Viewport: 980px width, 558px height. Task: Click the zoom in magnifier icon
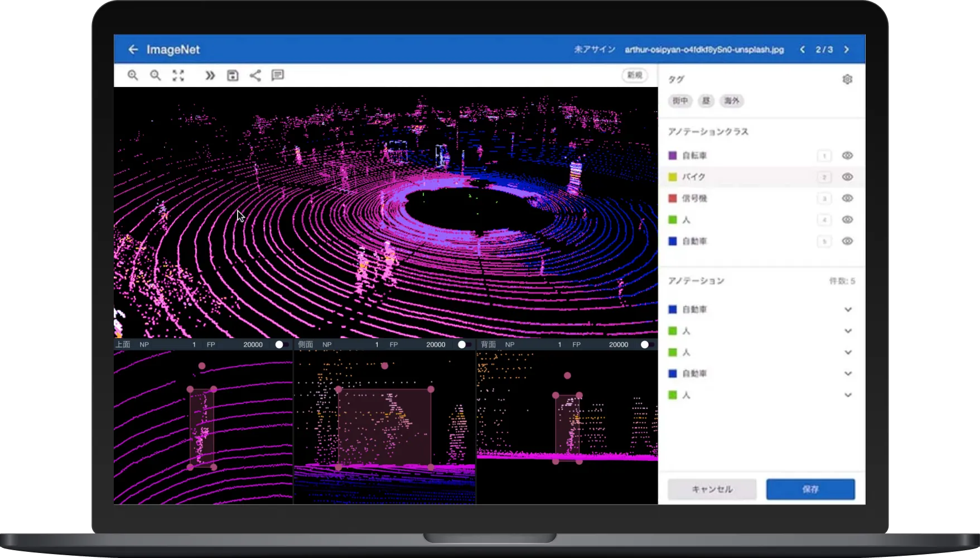(133, 75)
